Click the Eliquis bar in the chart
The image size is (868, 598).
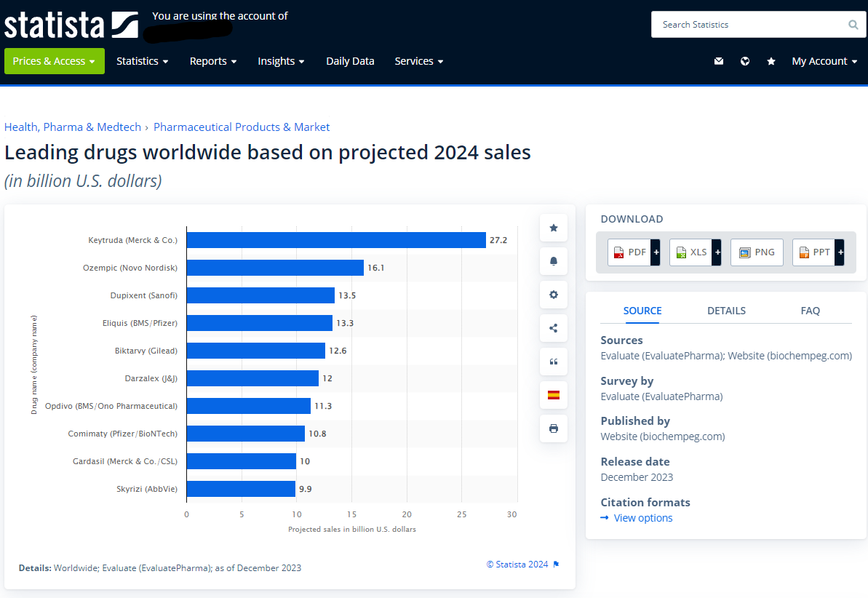coord(260,323)
